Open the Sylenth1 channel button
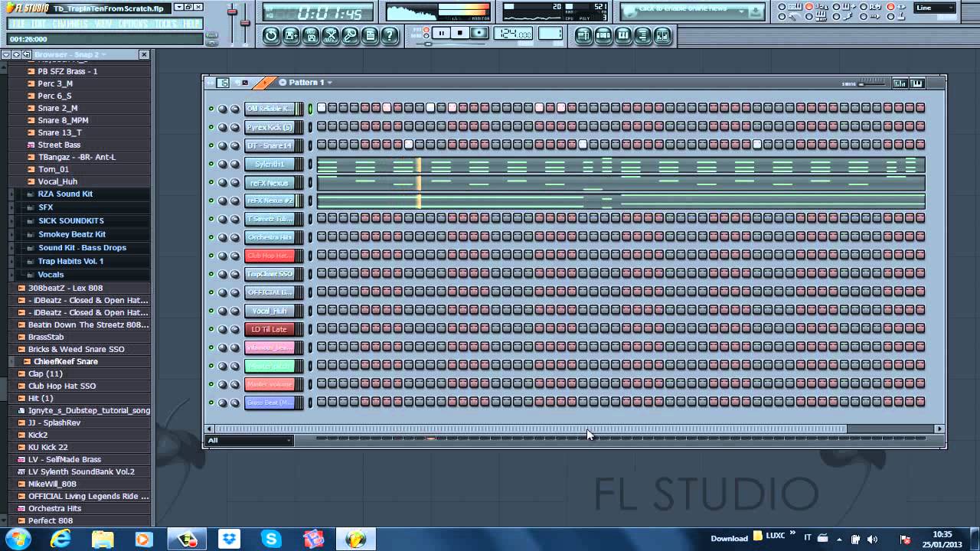 [x=269, y=164]
